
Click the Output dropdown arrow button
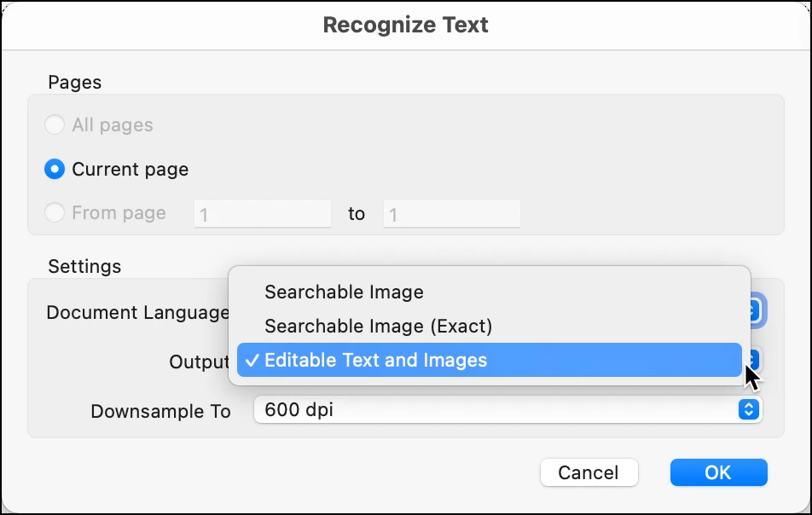[x=756, y=358]
